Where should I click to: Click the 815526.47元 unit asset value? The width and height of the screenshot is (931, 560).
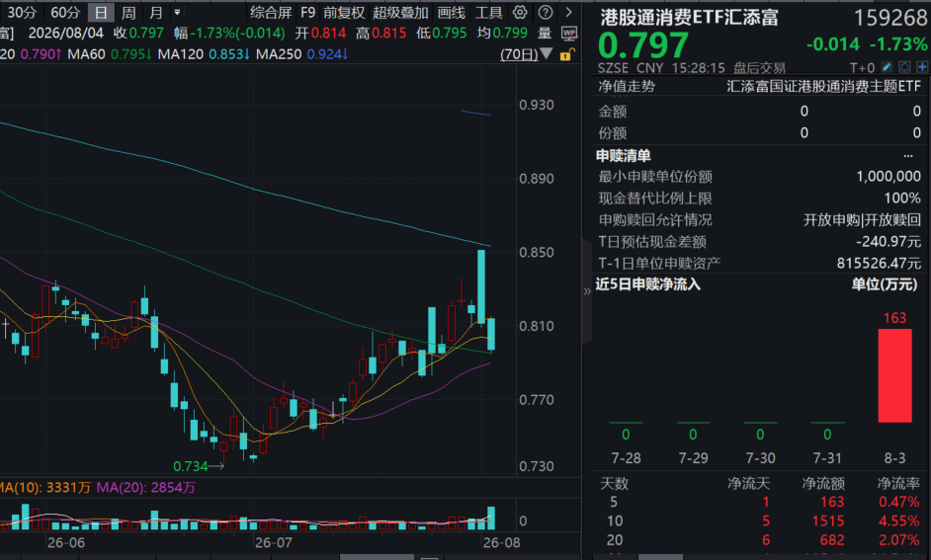[879, 264]
